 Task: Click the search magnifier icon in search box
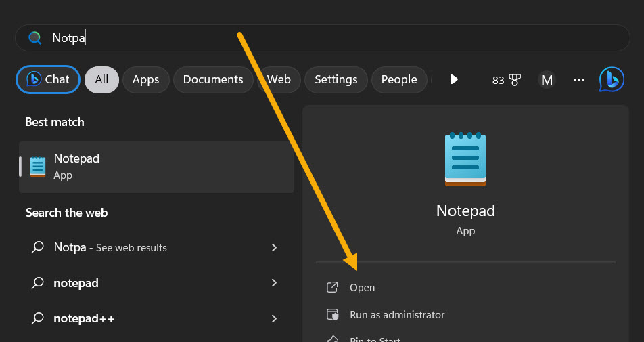35,38
